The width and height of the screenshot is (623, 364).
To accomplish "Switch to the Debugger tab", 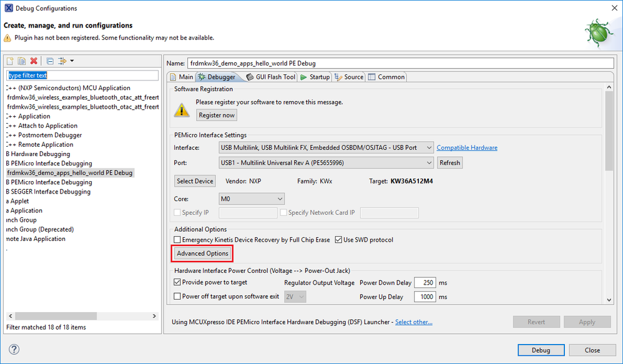I will (217, 77).
